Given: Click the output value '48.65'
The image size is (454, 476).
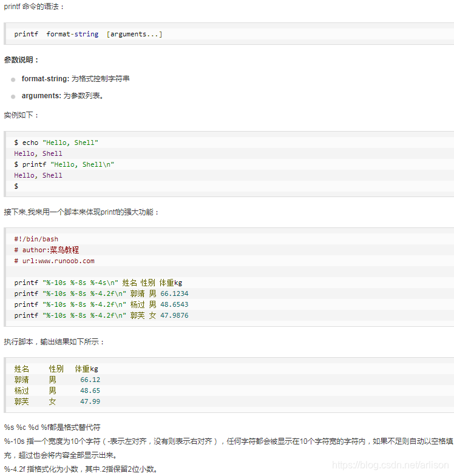Looking at the screenshot, I should (x=90, y=391).
